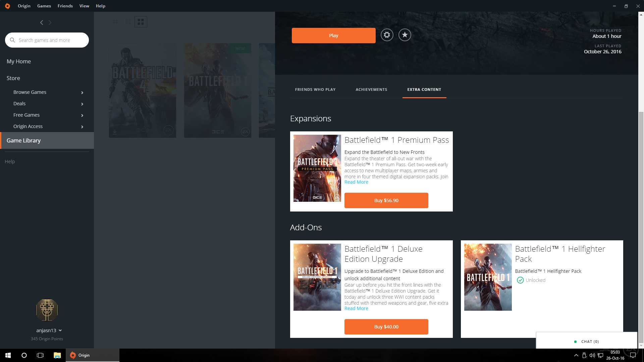Open the game settings gear icon

tap(387, 35)
